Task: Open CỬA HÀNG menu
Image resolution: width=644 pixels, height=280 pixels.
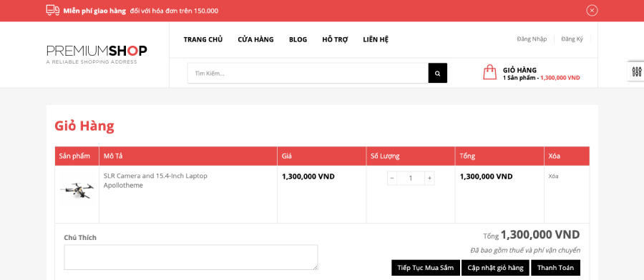Action: coord(255,40)
